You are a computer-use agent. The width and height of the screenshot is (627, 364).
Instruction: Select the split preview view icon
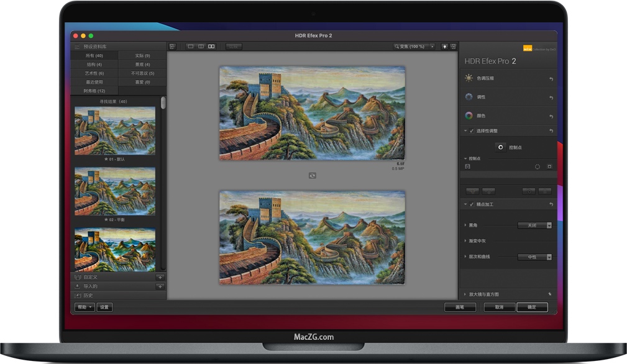coord(201,47)
